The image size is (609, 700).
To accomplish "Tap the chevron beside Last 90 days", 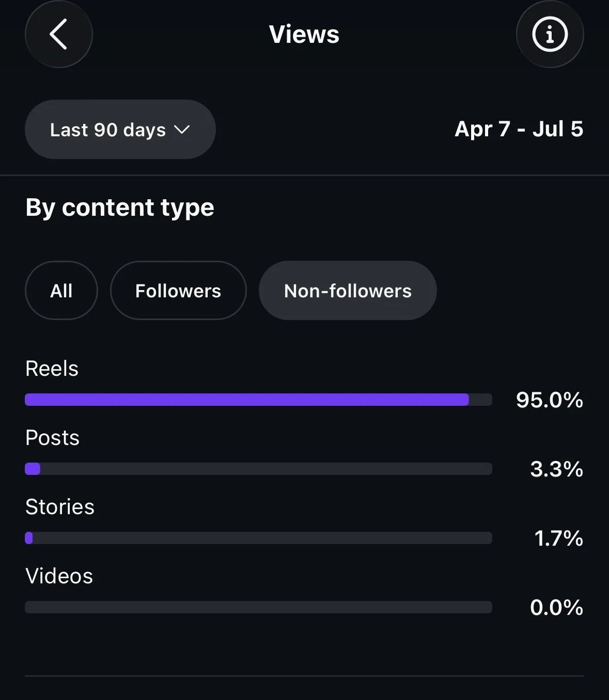I will point(182,130).
